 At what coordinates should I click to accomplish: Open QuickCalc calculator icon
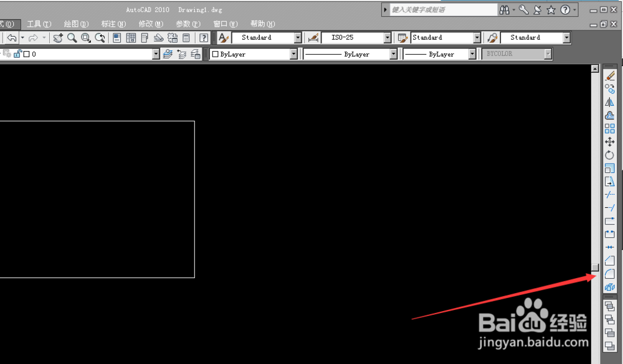click(186, 38)
